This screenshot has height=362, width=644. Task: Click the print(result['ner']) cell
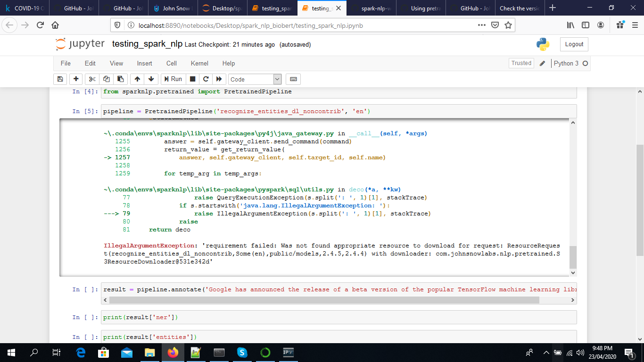[x=339, y=317]
